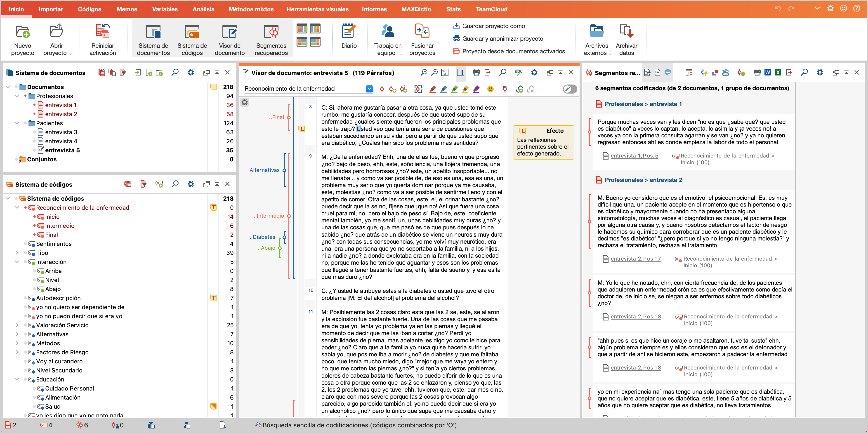Viewport: 868px width, 433px height.
Task: Zoom in on the document viewer
Action: pyautogui.click(x=435, y=73)
